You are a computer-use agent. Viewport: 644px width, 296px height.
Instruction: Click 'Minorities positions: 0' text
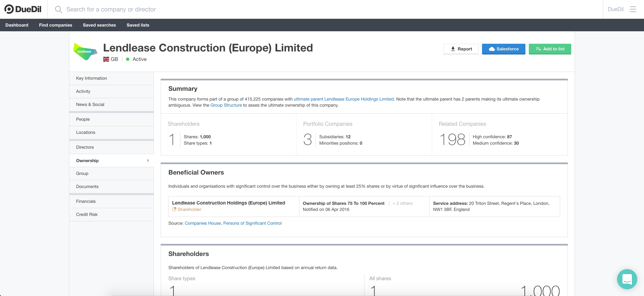(x=341, y=143)
